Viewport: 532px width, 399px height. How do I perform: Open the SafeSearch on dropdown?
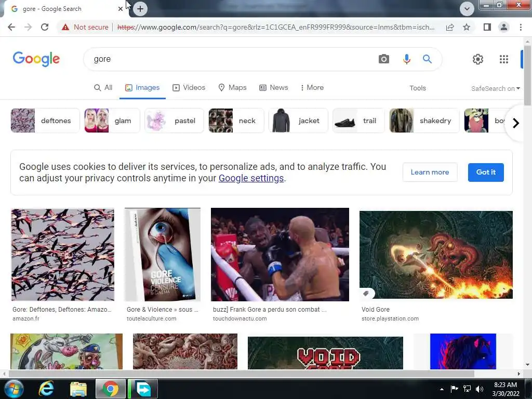pyautogui.click(x=495, y=88)
